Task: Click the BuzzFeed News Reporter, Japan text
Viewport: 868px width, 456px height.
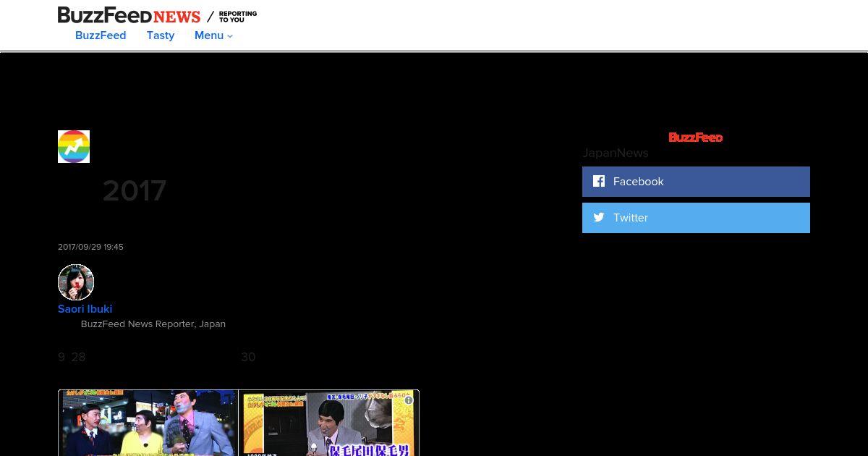Action: click(x=153, y=324)
